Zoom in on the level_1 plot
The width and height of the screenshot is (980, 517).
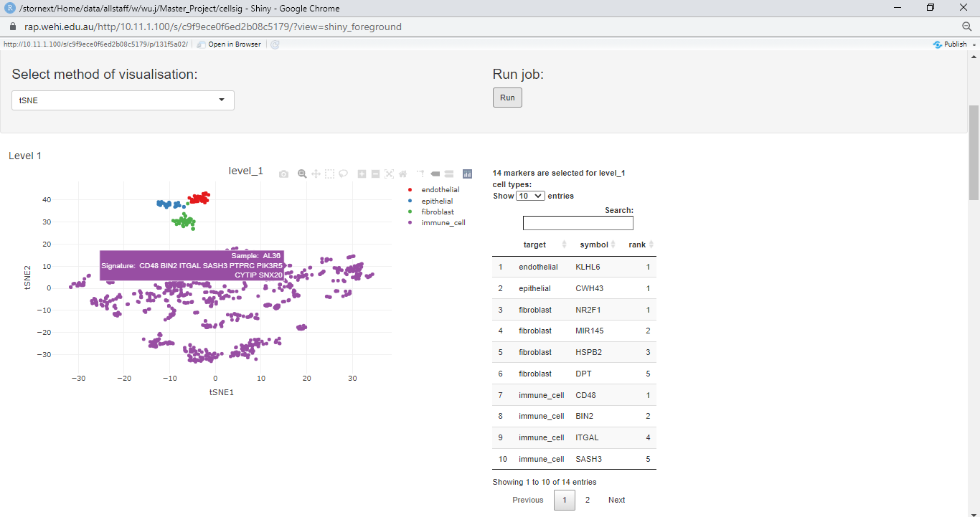point(362,174)
